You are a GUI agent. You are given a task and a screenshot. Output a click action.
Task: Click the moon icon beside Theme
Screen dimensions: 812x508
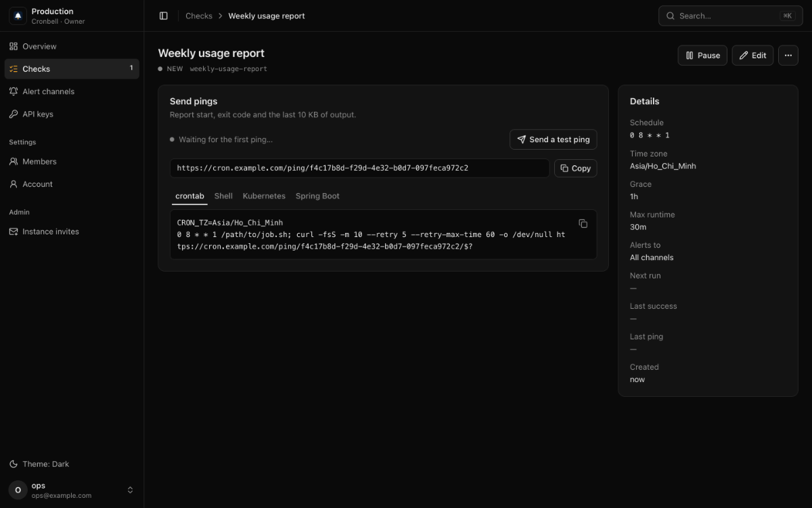pos(14,464)
